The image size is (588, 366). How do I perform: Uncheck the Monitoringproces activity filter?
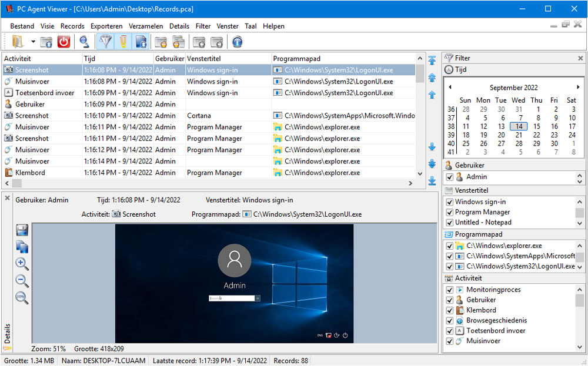pos(450,290)
